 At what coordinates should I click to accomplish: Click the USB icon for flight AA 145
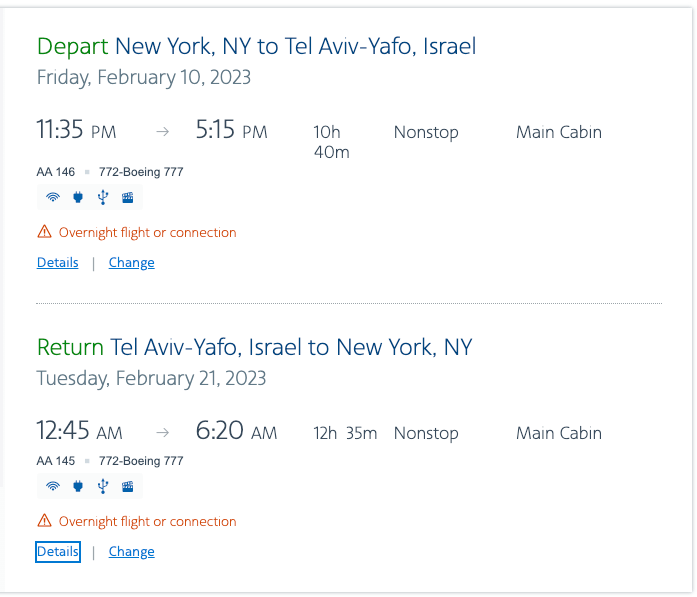tap(102, 487)
